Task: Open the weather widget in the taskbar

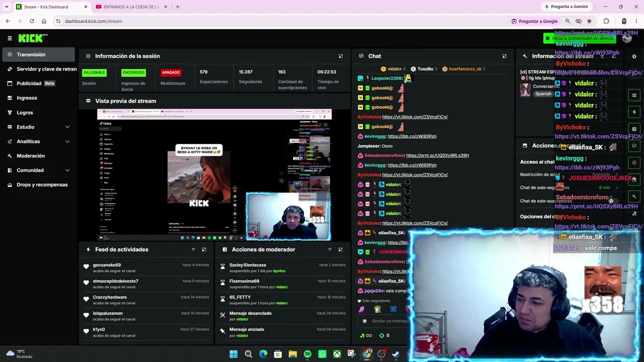Action: tap(19, 354)
